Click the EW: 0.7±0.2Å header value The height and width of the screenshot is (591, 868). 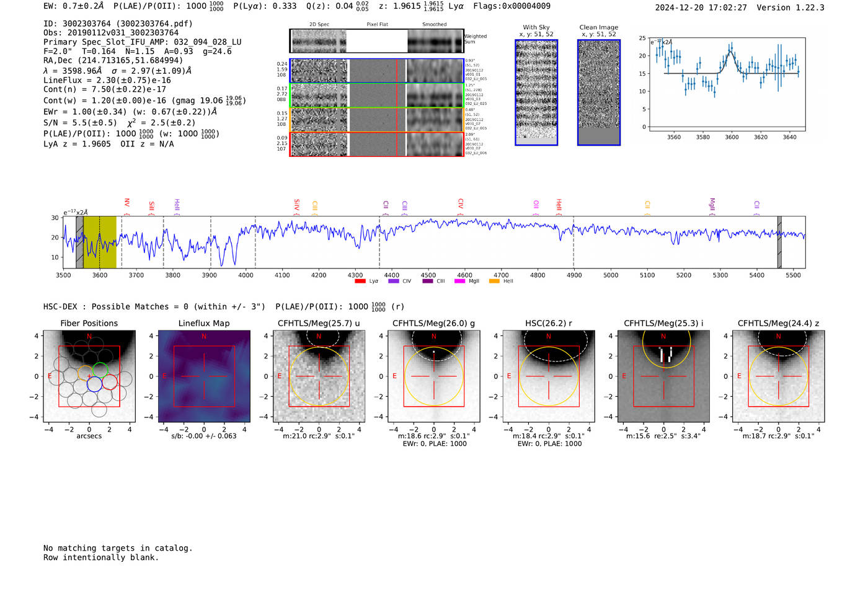coord(74,6)
